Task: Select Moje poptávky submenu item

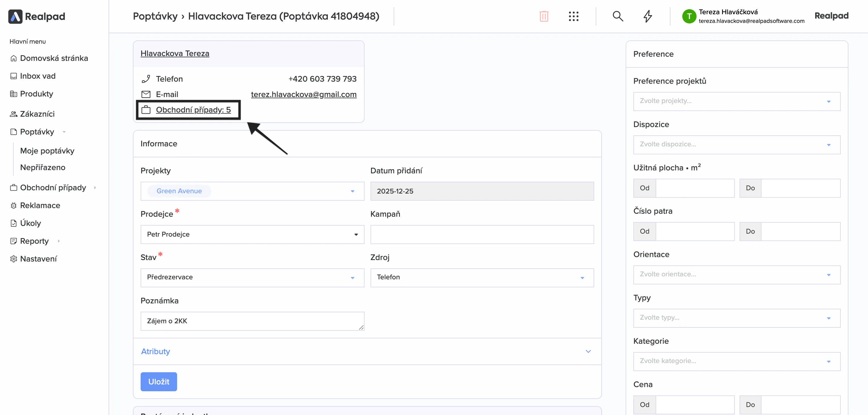Action: pyautogui.click(x=47, y=151)
